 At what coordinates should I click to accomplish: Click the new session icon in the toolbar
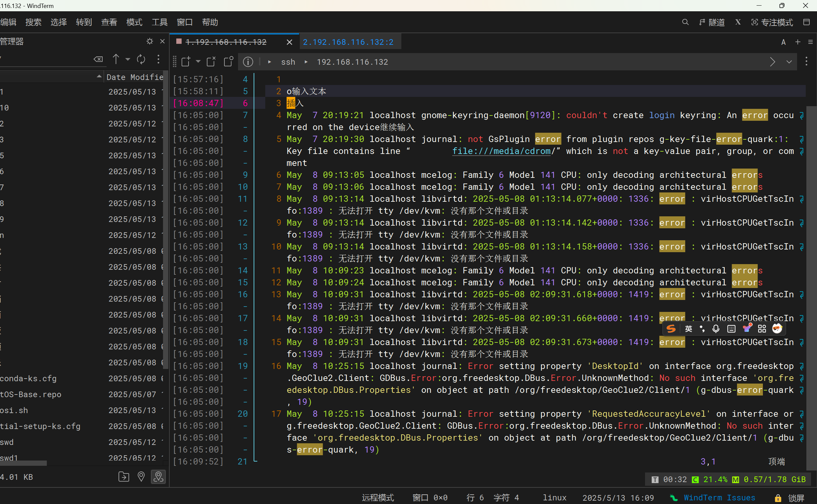click(186, 62)
